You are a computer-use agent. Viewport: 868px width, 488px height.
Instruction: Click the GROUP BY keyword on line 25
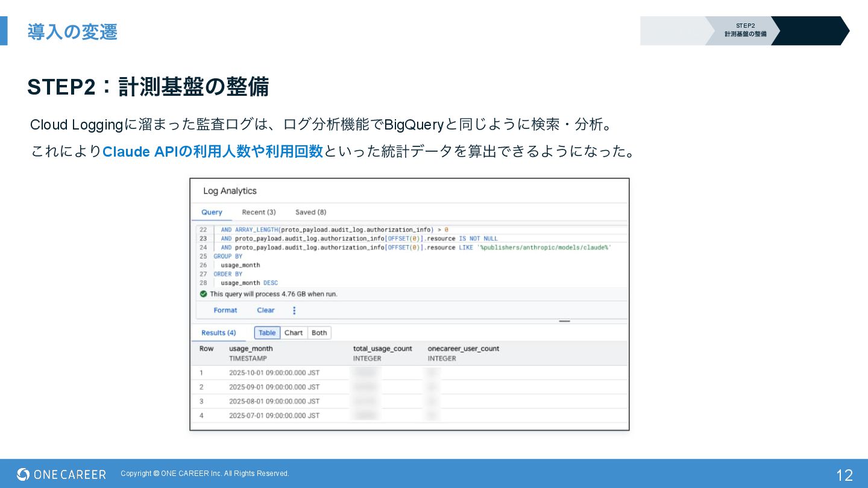(228, 256)
